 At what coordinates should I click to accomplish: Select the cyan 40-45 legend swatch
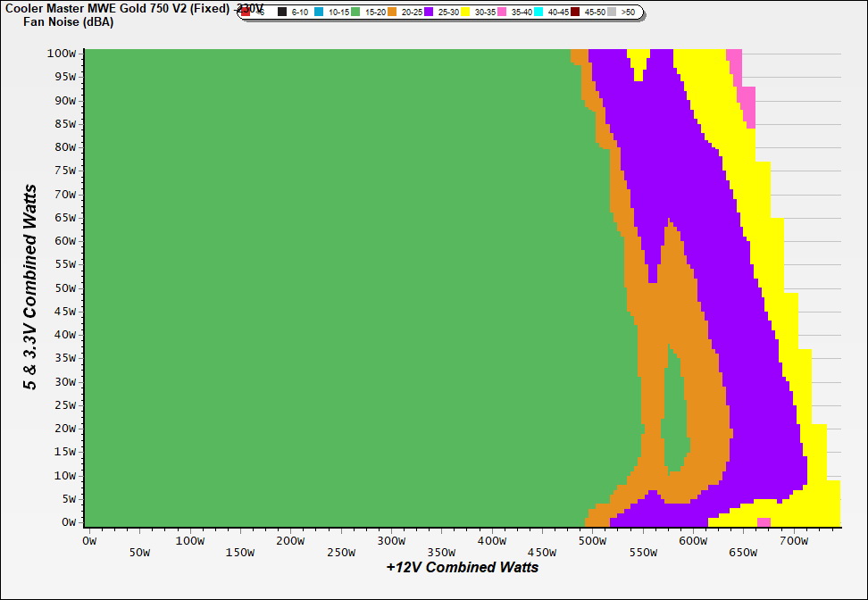coord(538,12)
